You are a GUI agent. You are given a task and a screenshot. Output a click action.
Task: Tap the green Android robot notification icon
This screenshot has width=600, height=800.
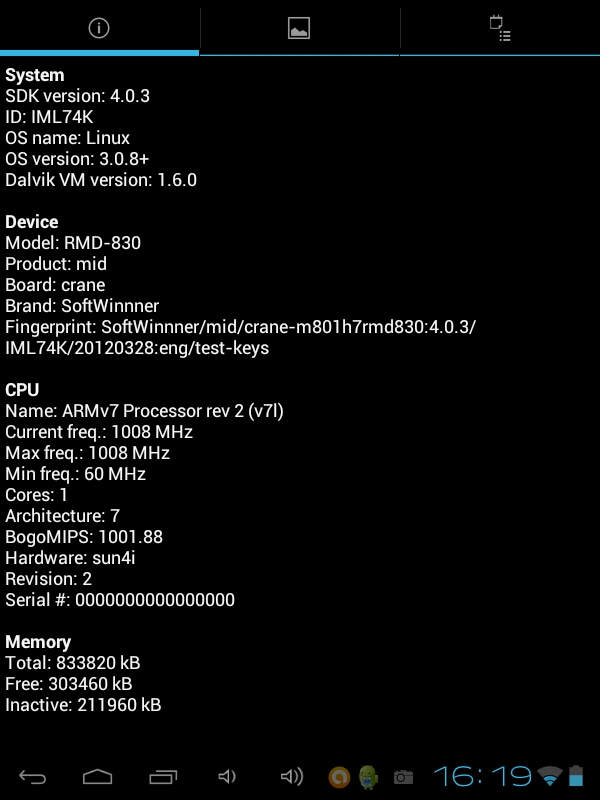coord(368,777)
